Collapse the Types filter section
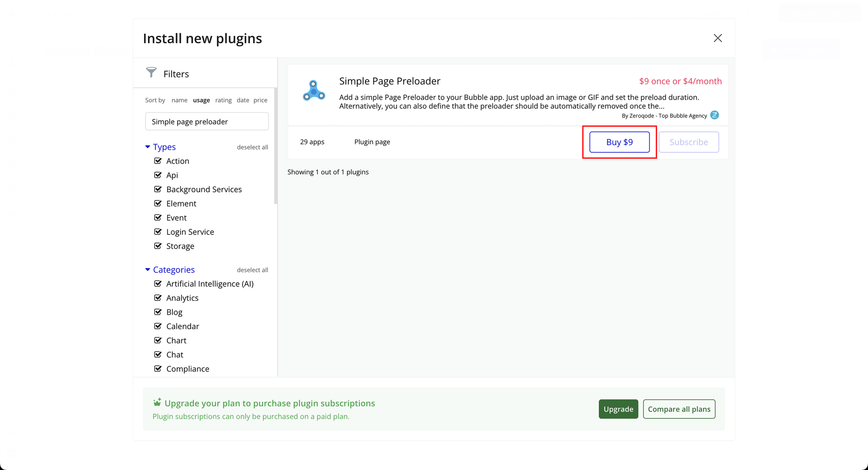Screen dimensions: 868x470 [147, 147]
